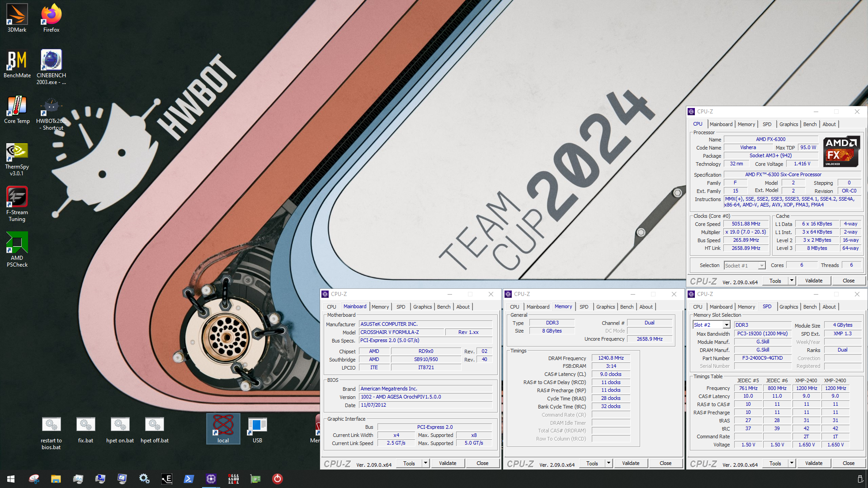Open Snipping Tool from the taskbar
The image size is (868, 488).
[34, 479]
